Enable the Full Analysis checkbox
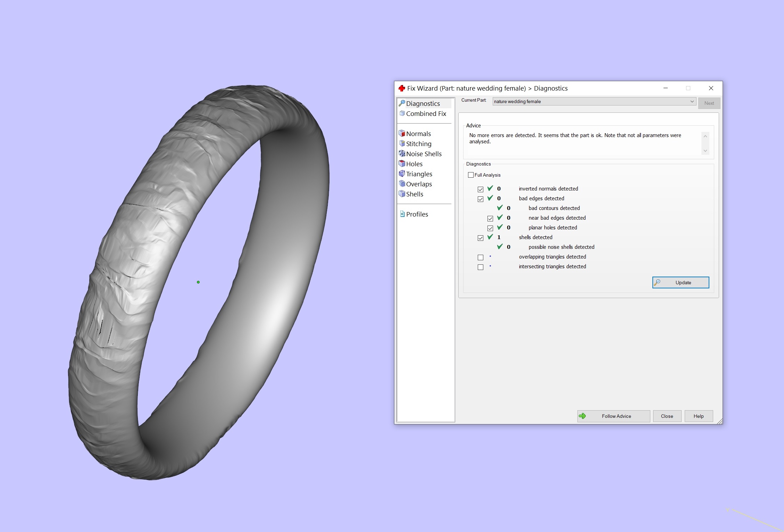Screen dimensions: 784x532 pos(471,175)
